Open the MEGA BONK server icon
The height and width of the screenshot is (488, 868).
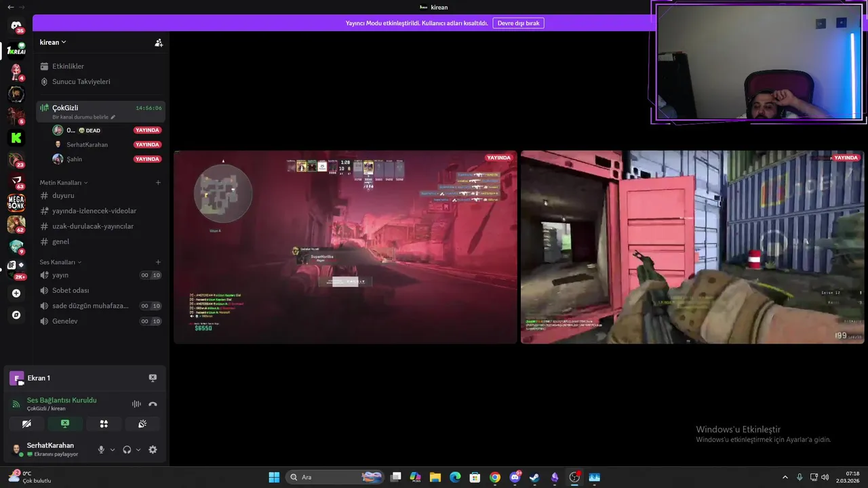click(16, 202)
